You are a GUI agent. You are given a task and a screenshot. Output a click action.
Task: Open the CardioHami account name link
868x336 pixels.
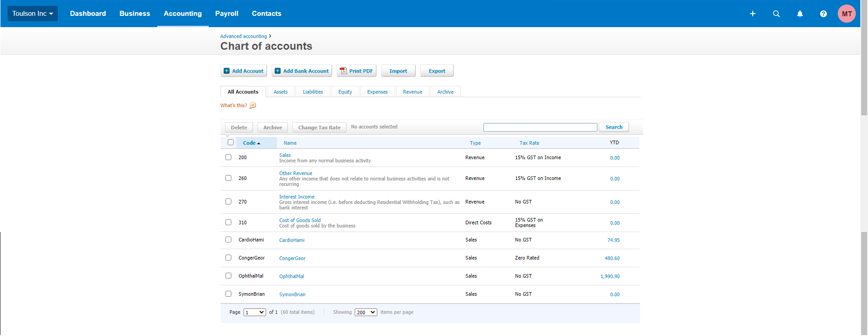click(292, 240)
